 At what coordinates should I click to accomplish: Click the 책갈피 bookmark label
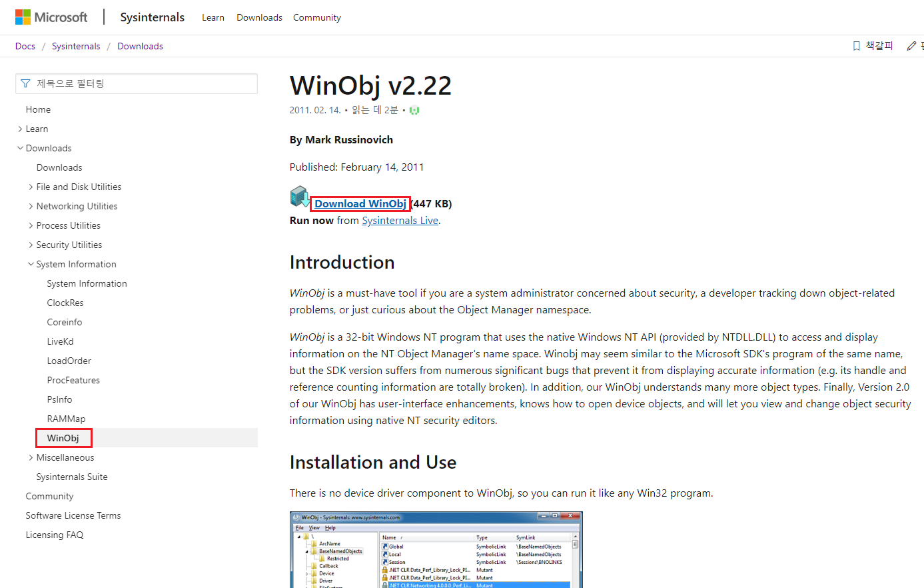tap(879, 46)
